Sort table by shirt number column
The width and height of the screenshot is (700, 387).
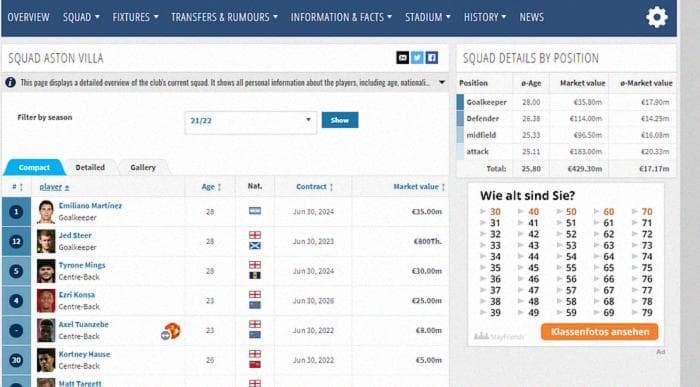[17, 187]
